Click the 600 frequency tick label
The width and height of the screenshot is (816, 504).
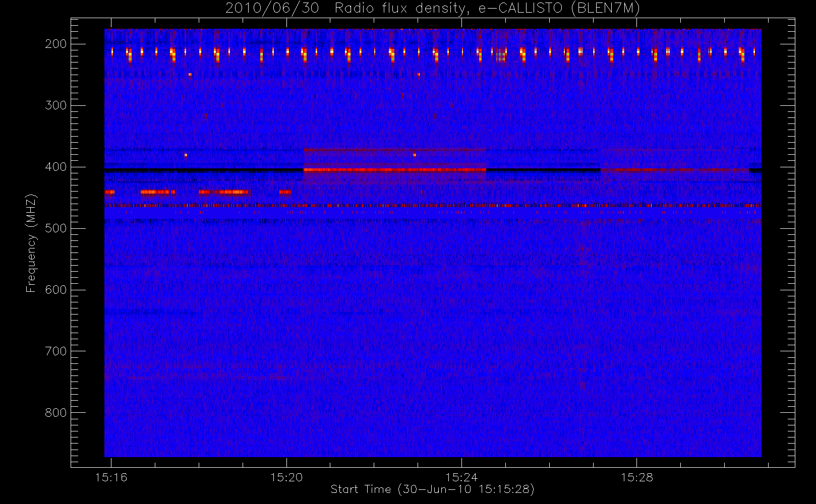pyautogui.click(x=56, y=290)
